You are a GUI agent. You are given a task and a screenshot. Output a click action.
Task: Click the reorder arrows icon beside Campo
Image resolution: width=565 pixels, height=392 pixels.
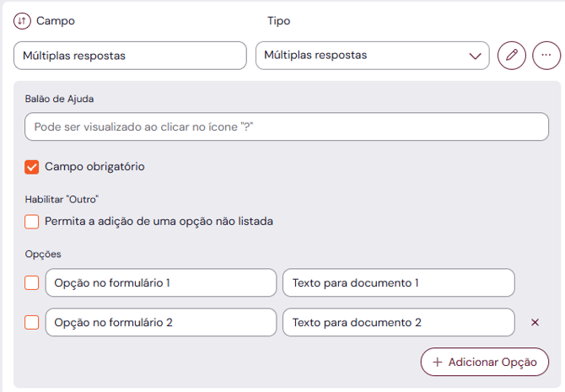[x=22, y=21]
